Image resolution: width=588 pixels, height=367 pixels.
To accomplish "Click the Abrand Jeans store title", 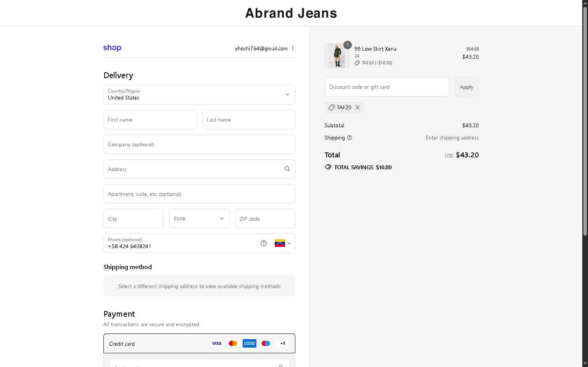I will 291,13.
